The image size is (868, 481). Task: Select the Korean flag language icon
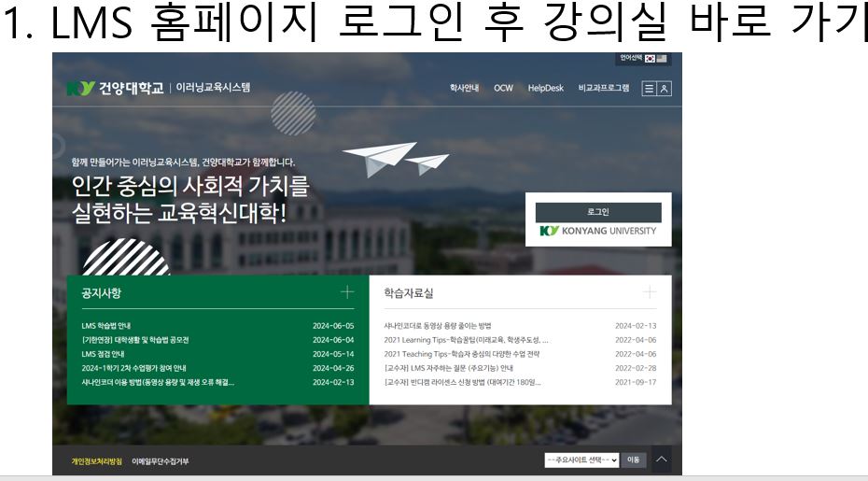pos(650,58)
